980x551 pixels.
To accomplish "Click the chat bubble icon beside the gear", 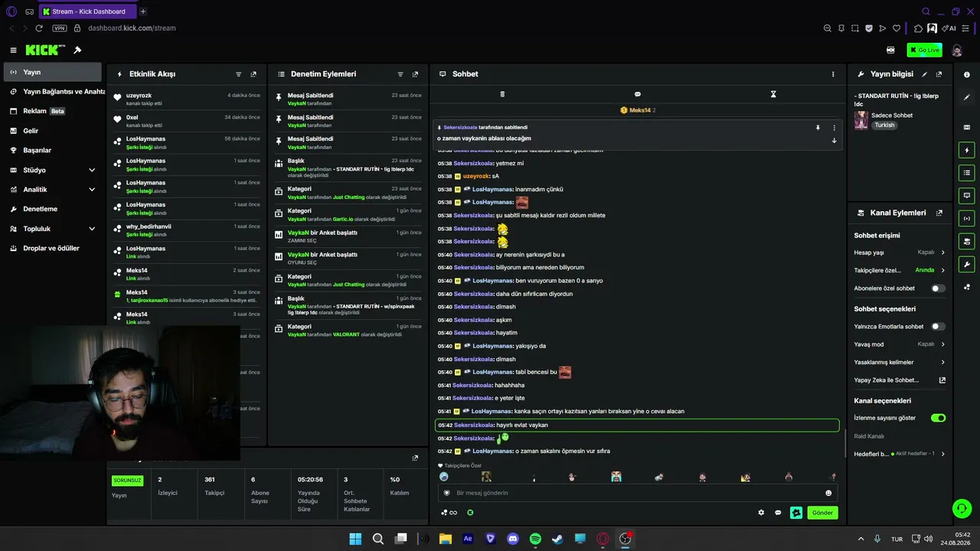I will (x=778, y=513).
